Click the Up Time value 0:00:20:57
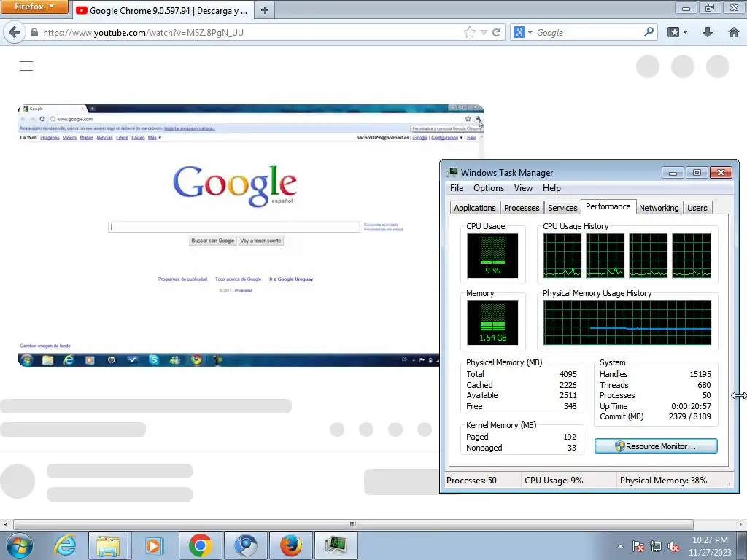747x560 pixels. [x=691, y=406]
